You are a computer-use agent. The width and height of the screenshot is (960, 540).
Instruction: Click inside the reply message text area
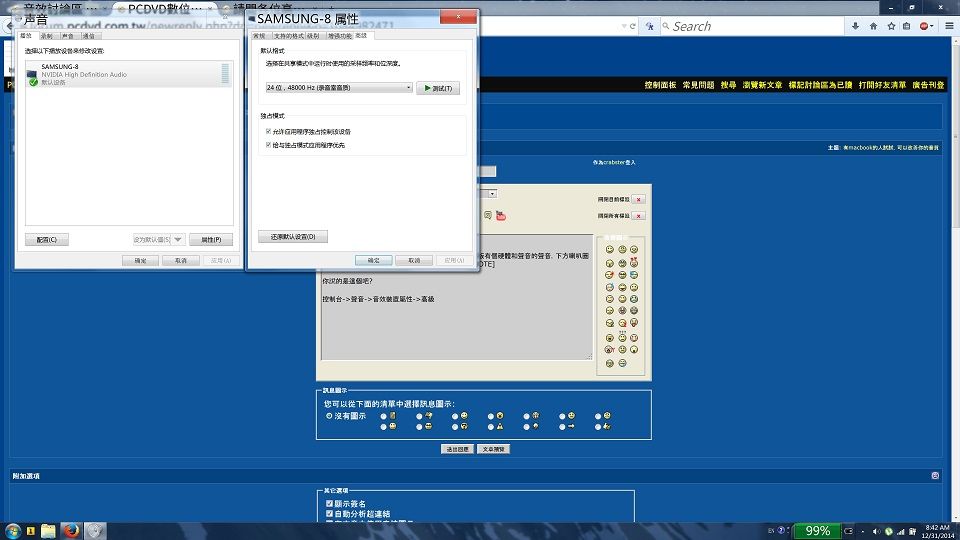coord(457,298)
